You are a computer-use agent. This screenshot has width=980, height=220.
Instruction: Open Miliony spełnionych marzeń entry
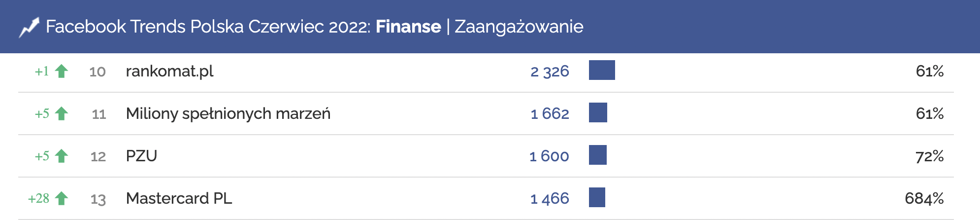[228, 114]
